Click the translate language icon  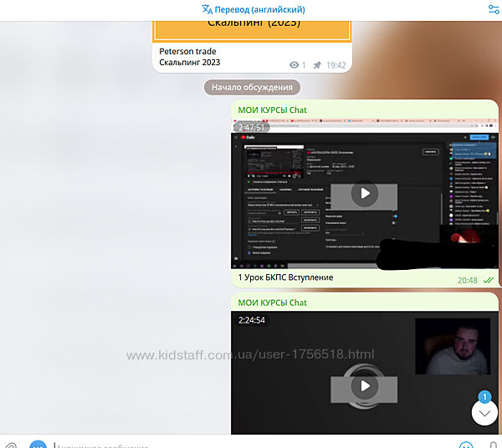coord(207,9)
